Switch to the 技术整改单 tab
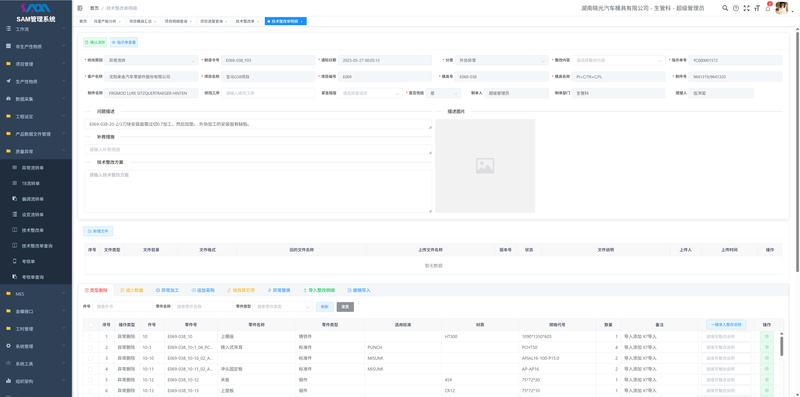 pyautogui.click(x=248, y=21)
